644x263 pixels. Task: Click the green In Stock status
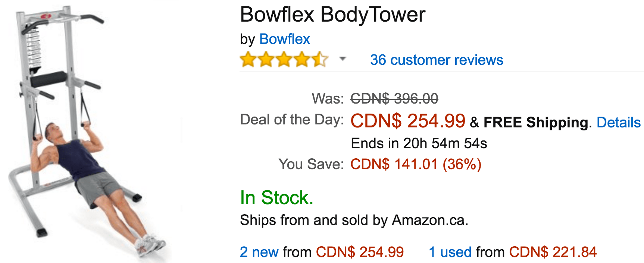[x=276, y=197]
